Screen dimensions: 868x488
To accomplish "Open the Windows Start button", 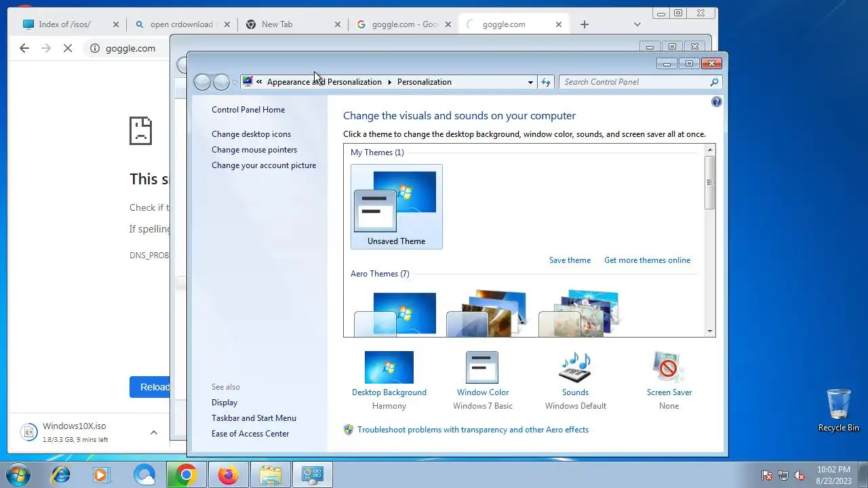I will 17,474.
